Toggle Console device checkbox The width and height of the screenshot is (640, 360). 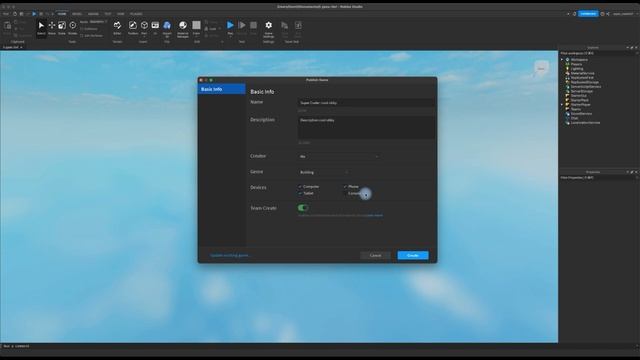345,193
